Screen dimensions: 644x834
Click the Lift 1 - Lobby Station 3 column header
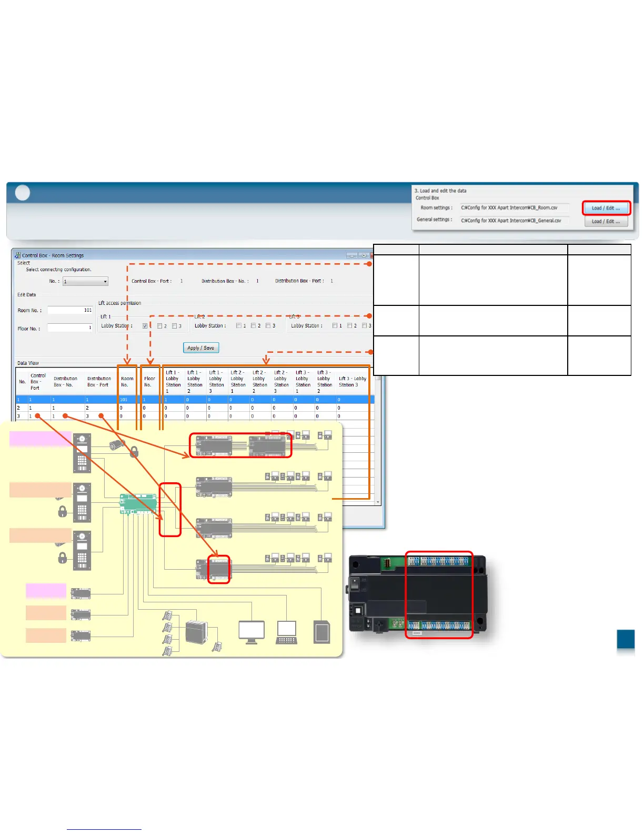coord(216,382)
